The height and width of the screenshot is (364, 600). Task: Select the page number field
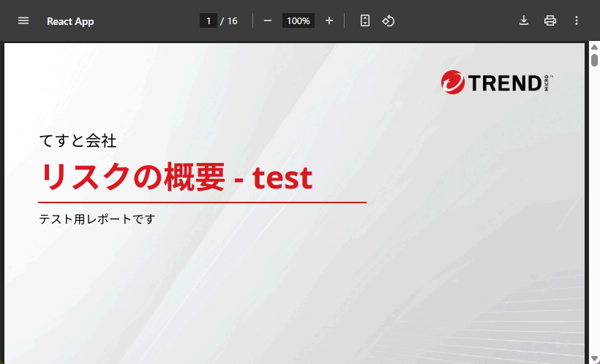pos(209,20)
